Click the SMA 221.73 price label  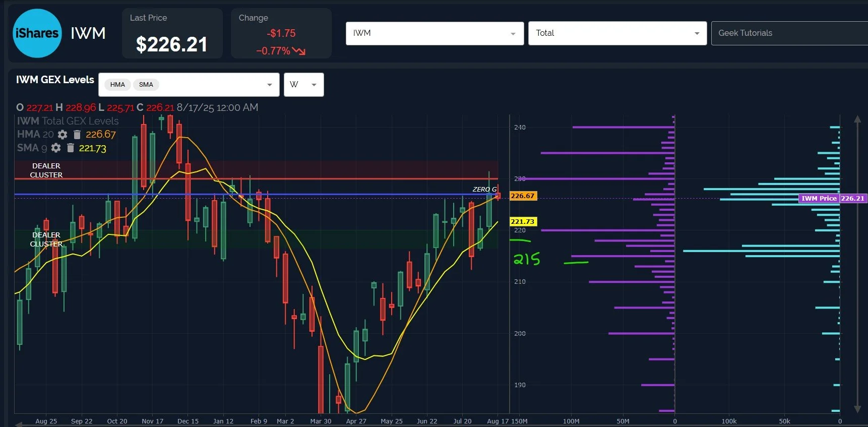pyautogui.click(x=523, y=221)
